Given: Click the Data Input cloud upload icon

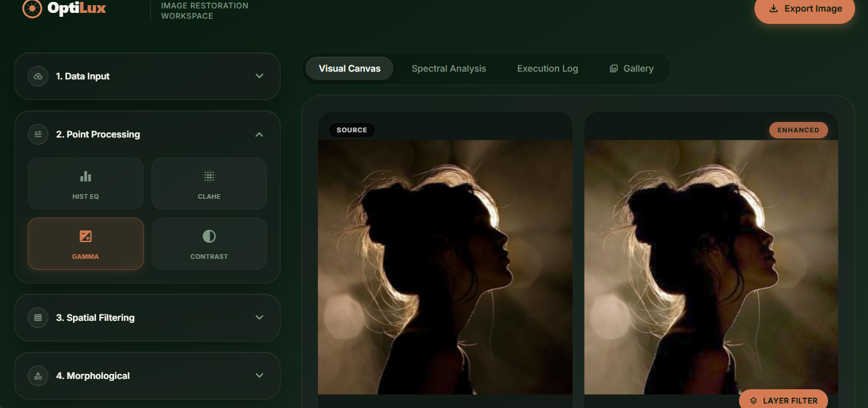Looking at the screenshot, I should pyautogui.click(x=38, y=76).
